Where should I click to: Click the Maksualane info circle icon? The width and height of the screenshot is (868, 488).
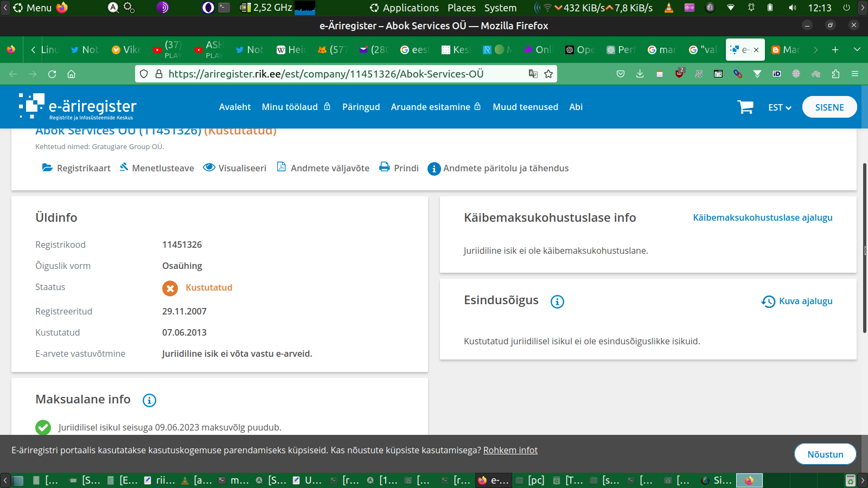(149, 400)
